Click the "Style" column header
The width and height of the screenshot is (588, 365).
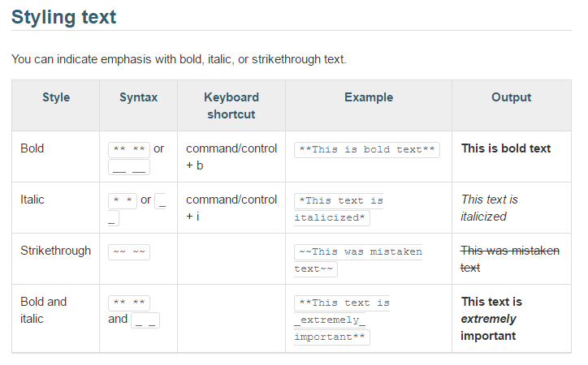56,97
